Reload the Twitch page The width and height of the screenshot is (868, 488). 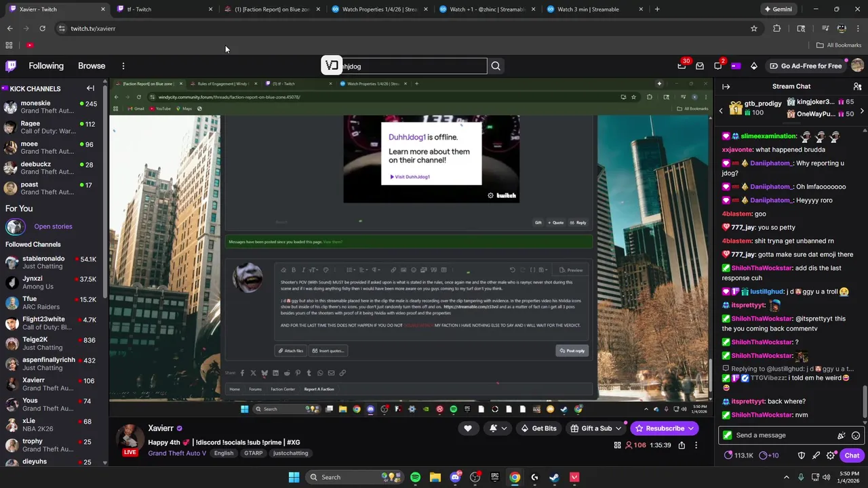click(x=42, y=28)
